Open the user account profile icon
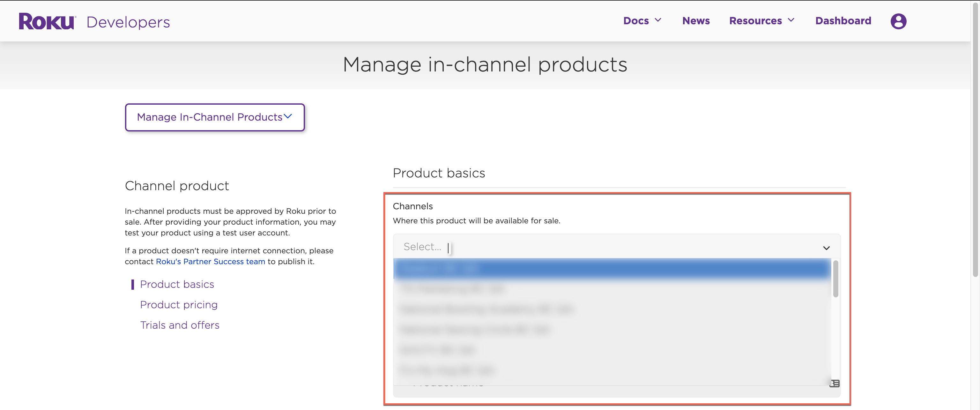This screenshot has height=410, width=980. (898, 21)
